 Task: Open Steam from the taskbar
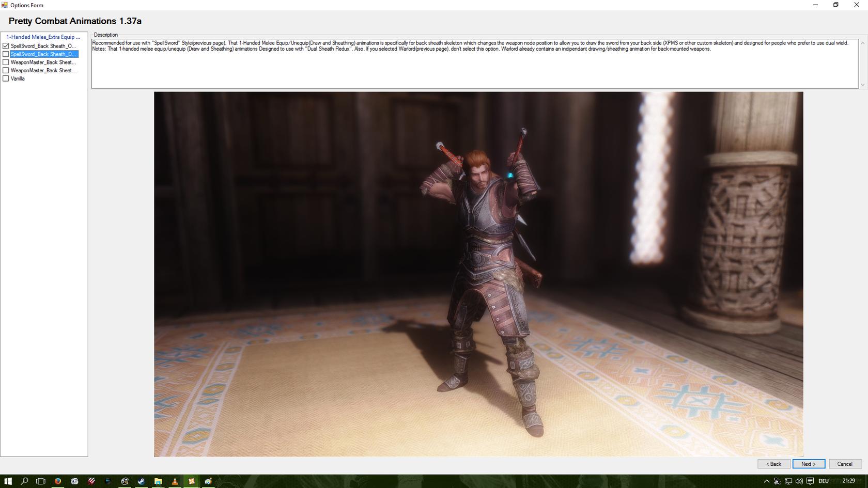(x=141, y=481)
